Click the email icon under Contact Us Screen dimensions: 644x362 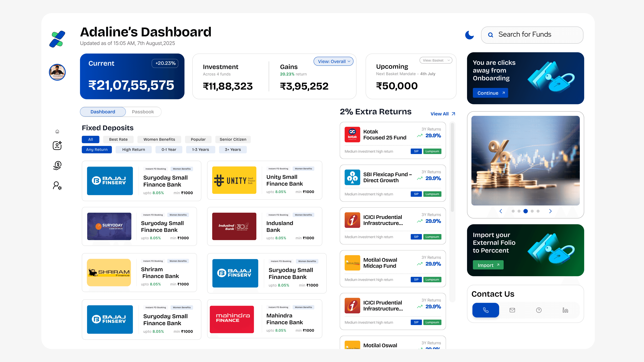[x=512, y=310]
